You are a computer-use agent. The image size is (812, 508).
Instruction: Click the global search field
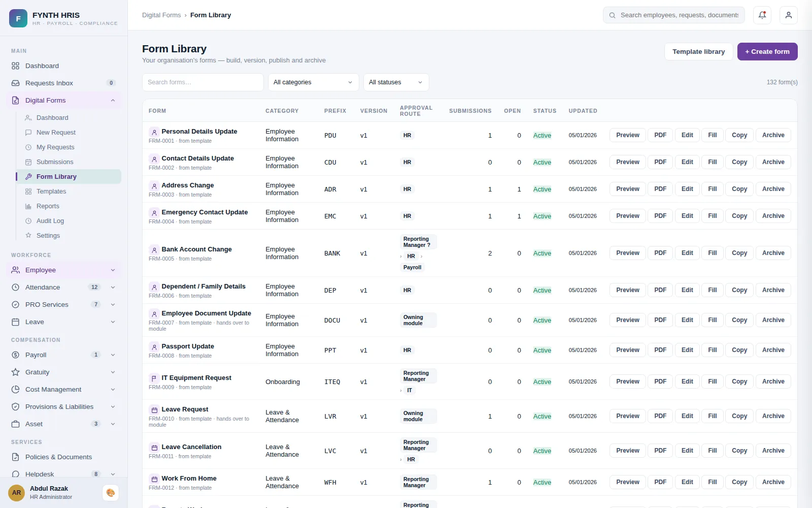coord(674,15)
